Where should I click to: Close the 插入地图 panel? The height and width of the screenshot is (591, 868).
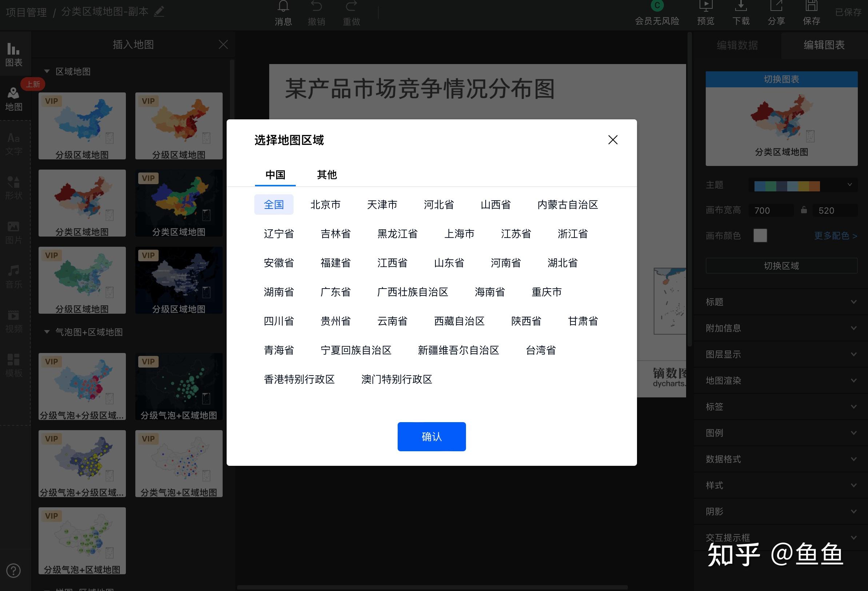point(223,44)
